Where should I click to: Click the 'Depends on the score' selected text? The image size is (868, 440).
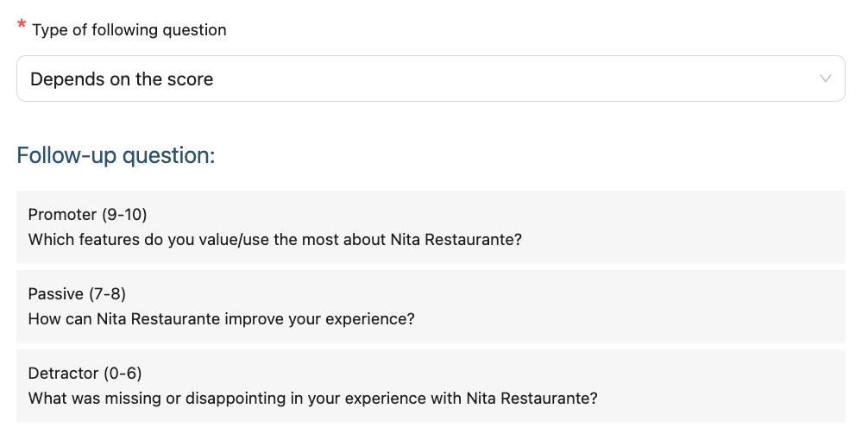click(122, 79)
